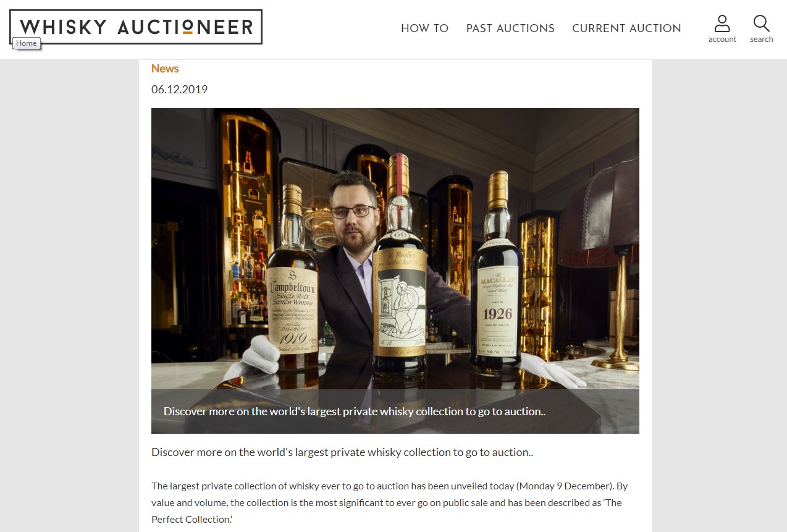This screenshot has width=787, height=532.
Task: Select the 06.12.2019 date text
Action: 179,90
